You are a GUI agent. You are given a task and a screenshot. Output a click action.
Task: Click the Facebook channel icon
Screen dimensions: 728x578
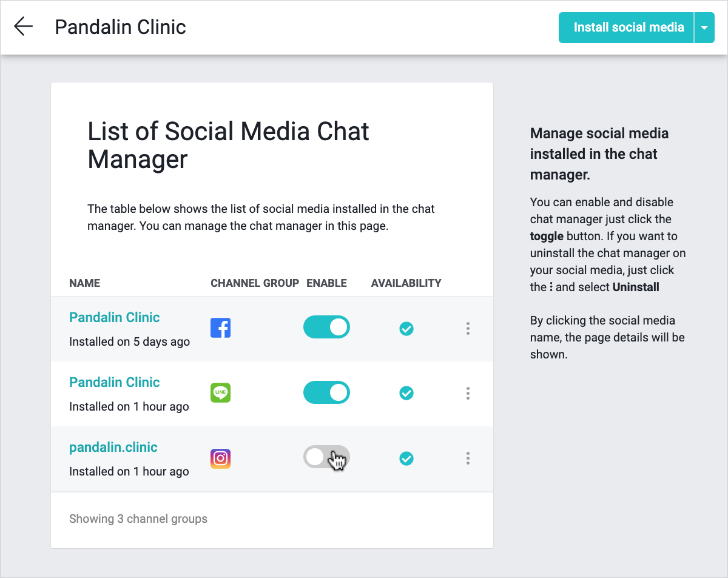click(x=220, y=328)
